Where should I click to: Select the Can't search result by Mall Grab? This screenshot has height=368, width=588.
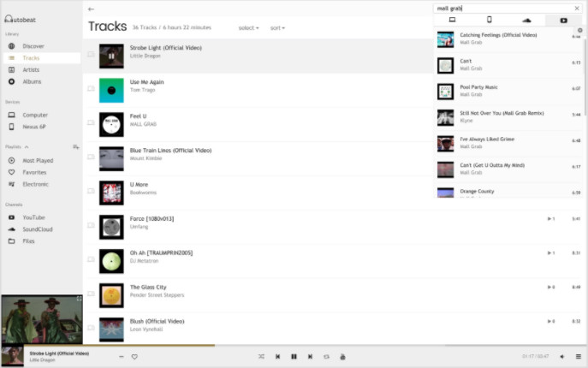[508, 65]
